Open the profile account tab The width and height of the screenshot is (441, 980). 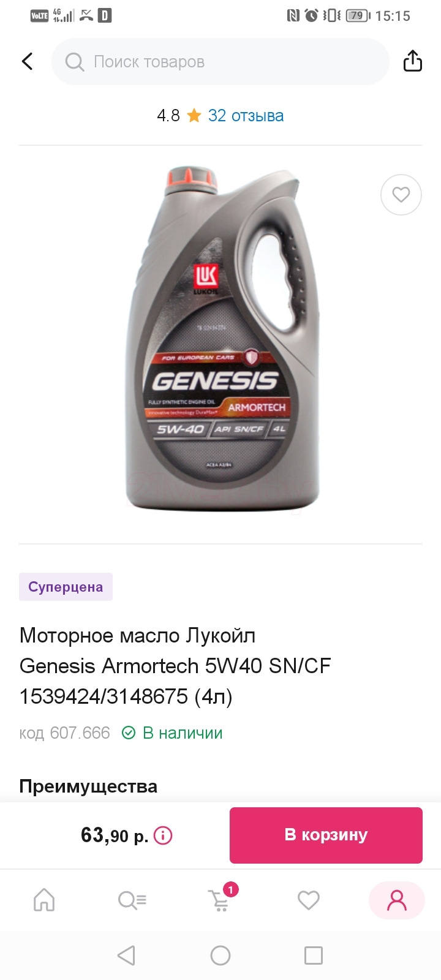pyautogui.click(x=397, y=900)
